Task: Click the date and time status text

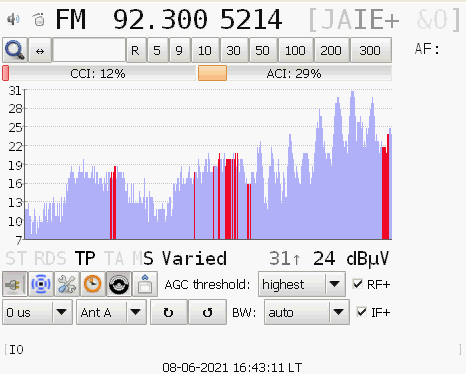Action: coord(232,368)
